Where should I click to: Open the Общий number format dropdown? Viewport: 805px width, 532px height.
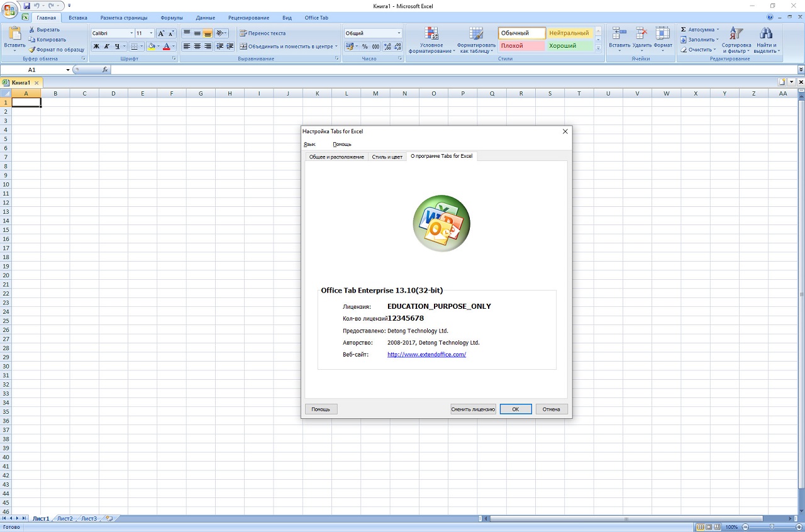(x=399, y=33)
